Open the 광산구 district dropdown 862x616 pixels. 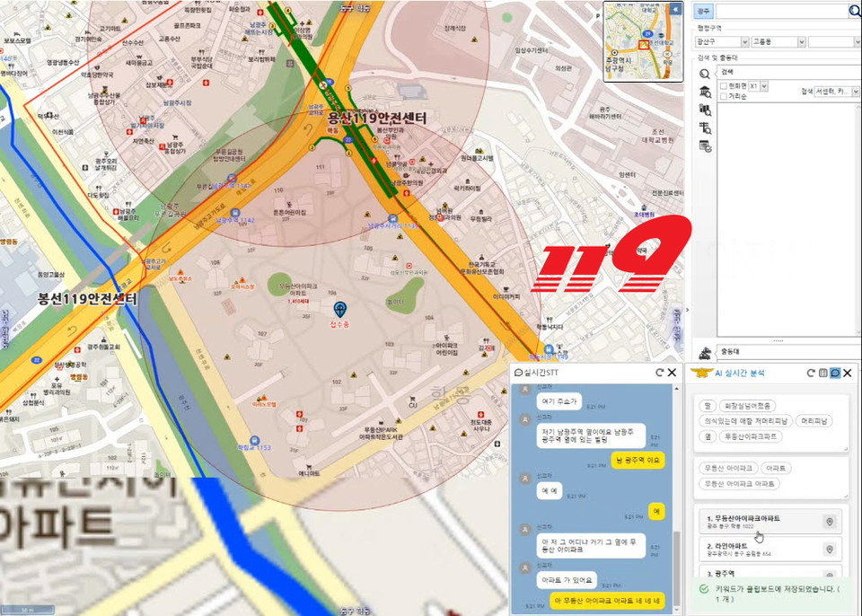pos(744,42)
